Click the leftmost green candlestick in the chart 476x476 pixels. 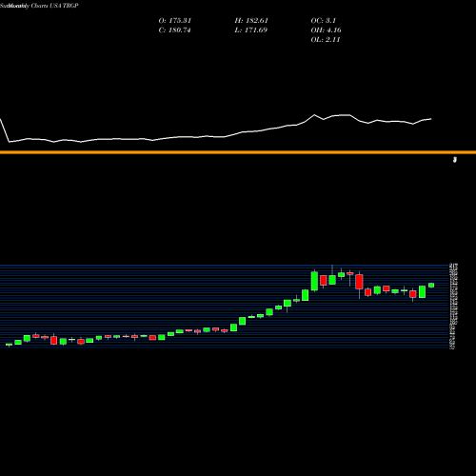(x=9, y=345)
